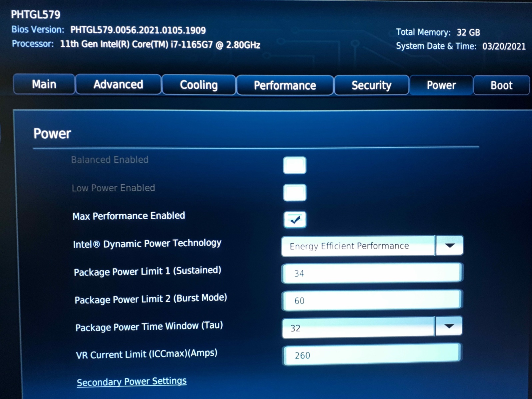Click the BIOS version PHTGL579.0056.2021.0105.1909
The height and width of the screenshot is (399, 532).
pyautogui.click(x=138, y=30)
